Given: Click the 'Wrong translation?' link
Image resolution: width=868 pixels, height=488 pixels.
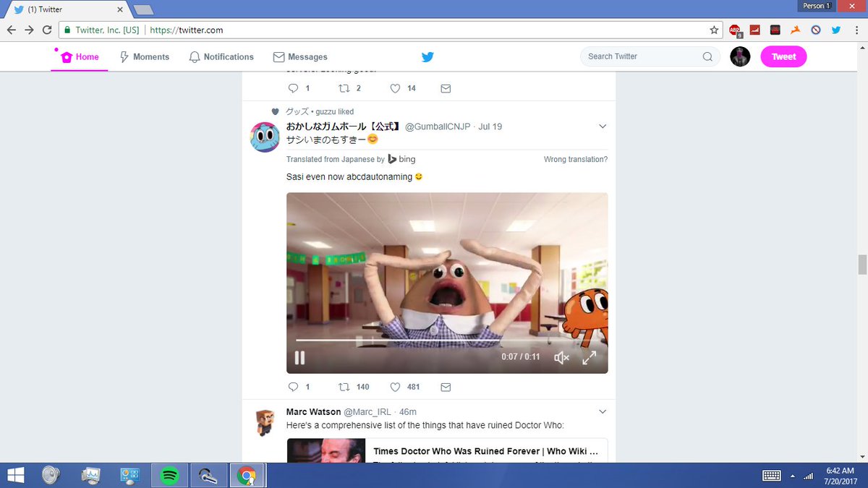Looking at the screenshot, I should [x=576, y=159].
